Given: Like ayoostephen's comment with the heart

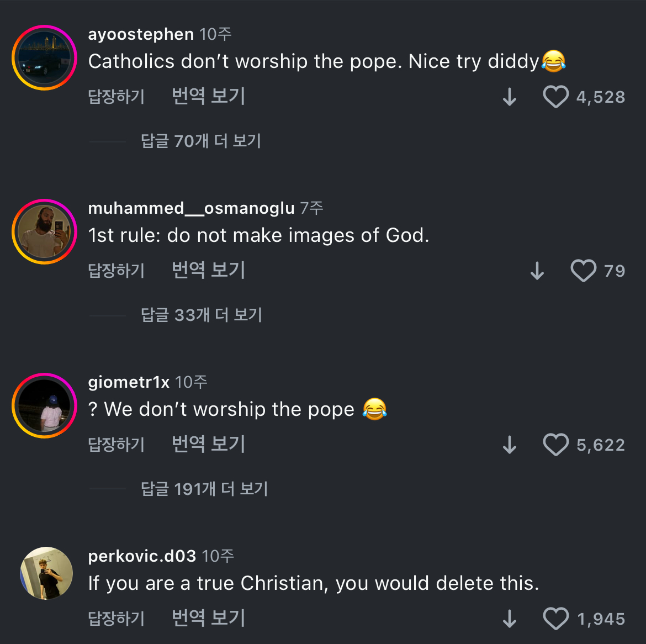Looking at the screenshot, I should pyautogui.click(x=555, y=97).
